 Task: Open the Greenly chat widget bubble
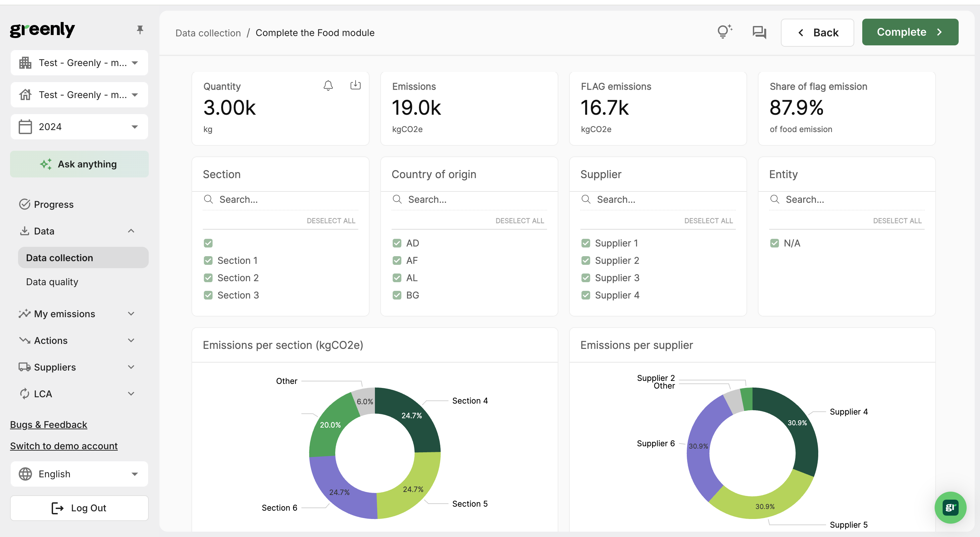950,507
